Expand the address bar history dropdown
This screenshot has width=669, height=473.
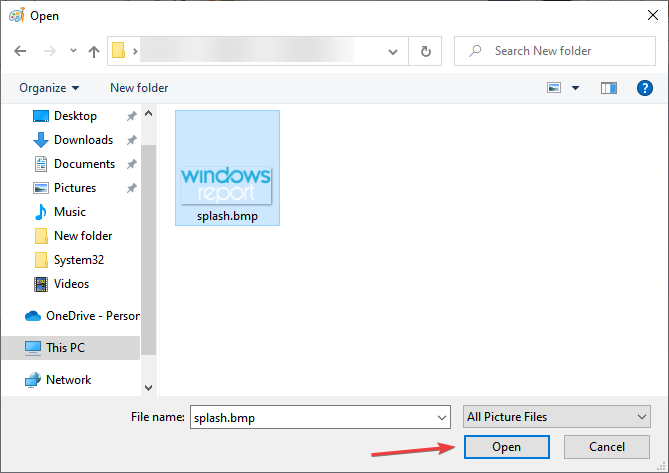tap(393, 52)
